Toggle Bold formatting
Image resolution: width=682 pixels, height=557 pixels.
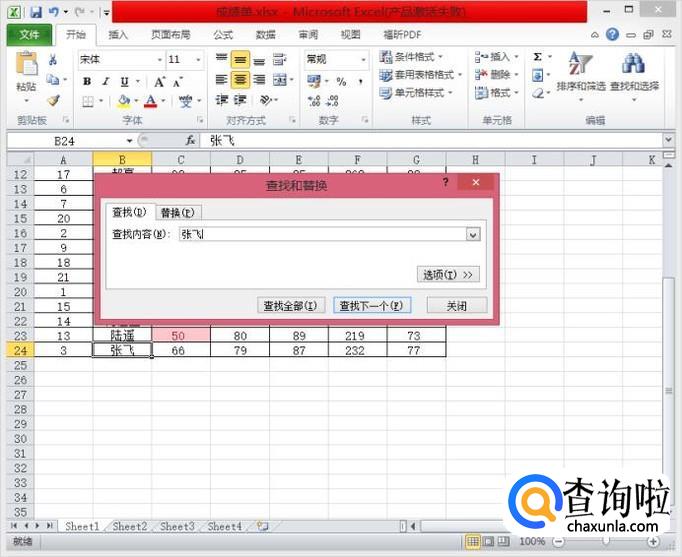point(87,81)
